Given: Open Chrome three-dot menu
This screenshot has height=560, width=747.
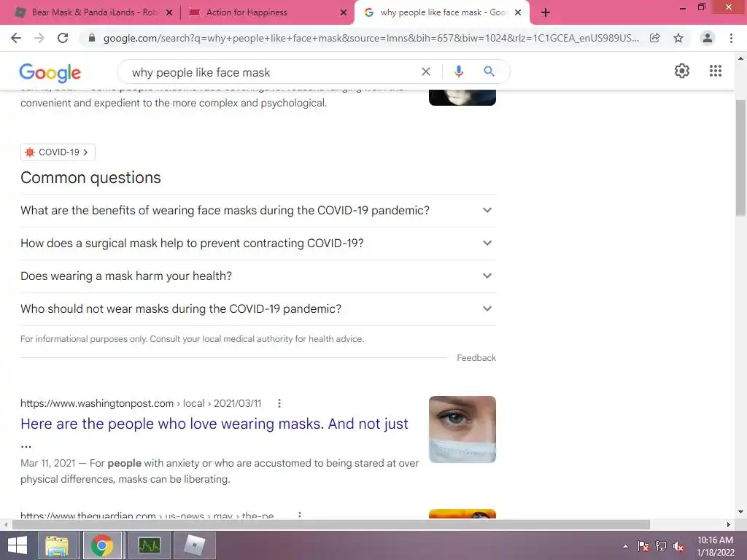Looking at the screenshot, I should [731, 38].
